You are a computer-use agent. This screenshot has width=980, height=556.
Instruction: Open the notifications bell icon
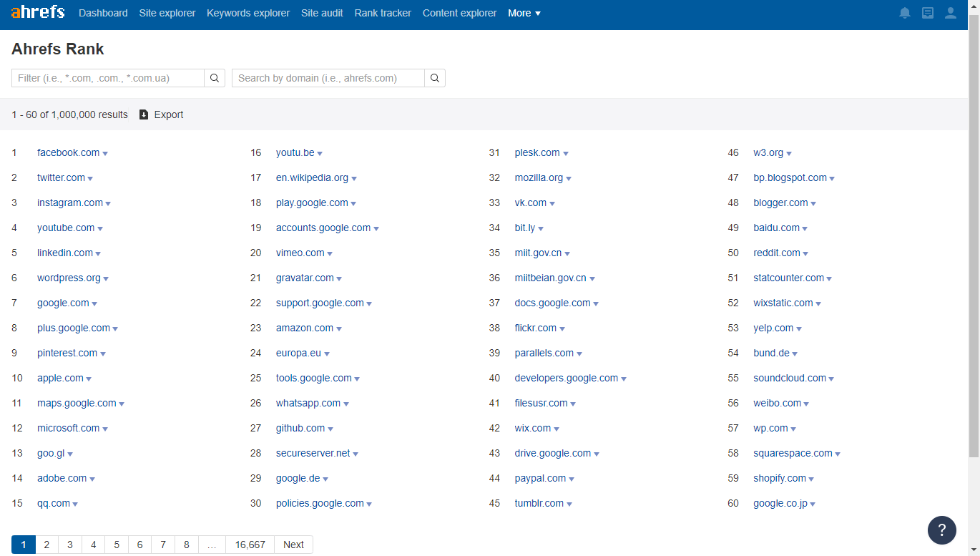tap(905, 13)
